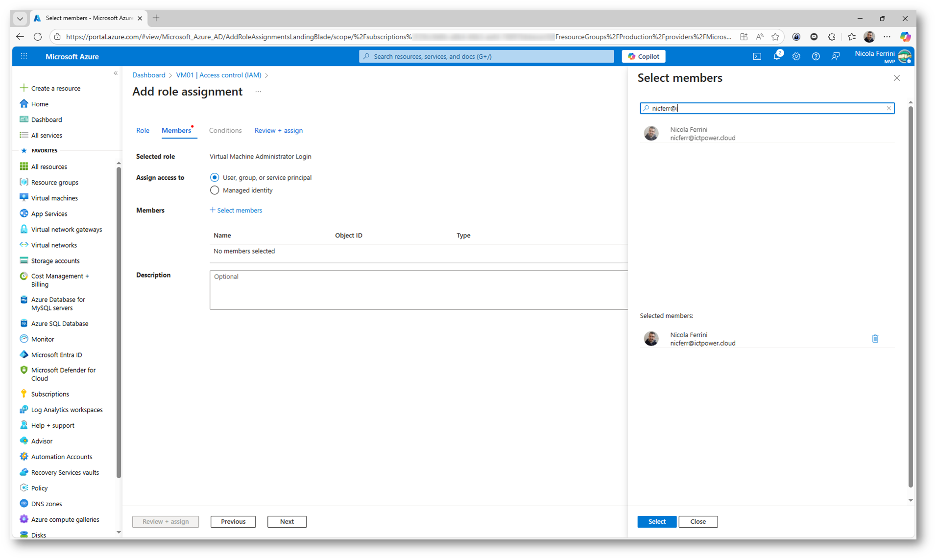Image resolution: width=937 pixels, height=560 pixels.
Task: Switch to the Review + assign tab
Action: 278,131
